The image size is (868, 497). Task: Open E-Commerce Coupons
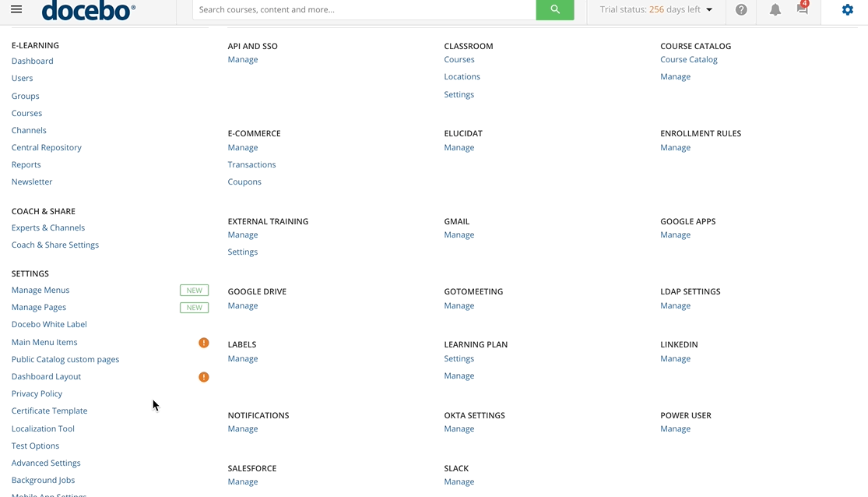point(244,182)
